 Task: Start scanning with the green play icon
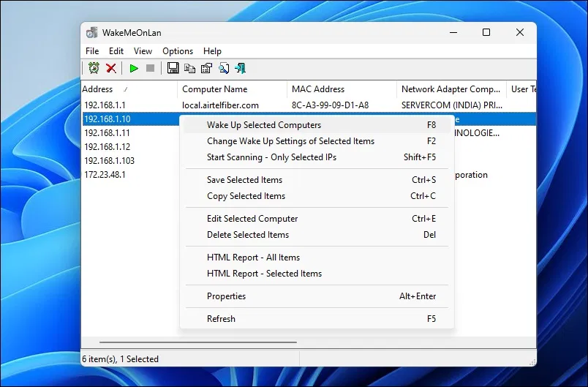[134, 68]
